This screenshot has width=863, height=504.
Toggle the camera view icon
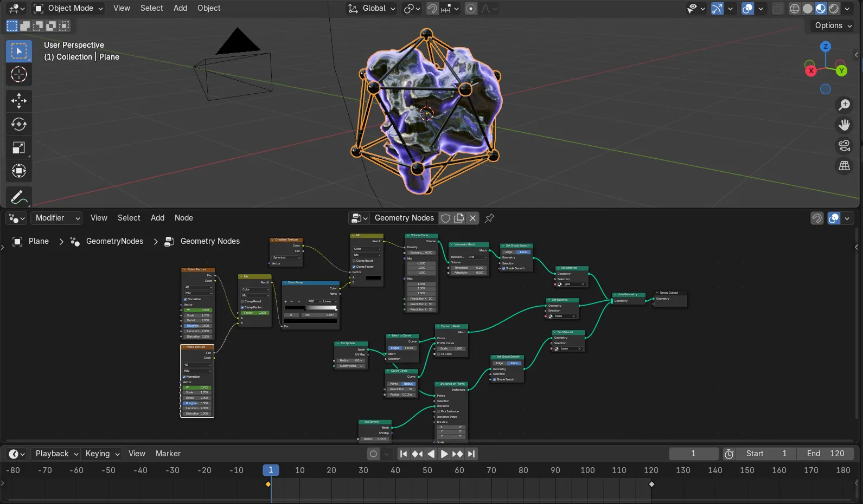844,146
